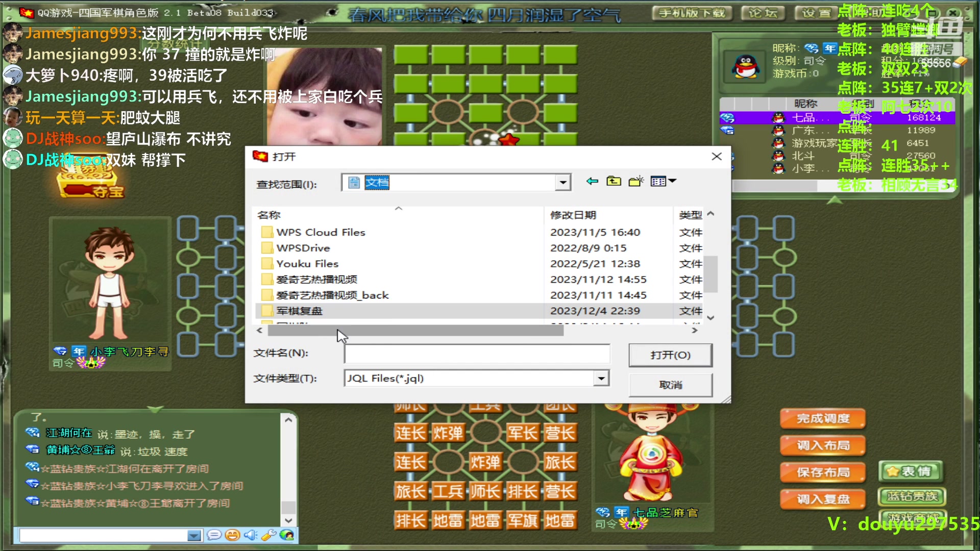The height and width of the screenshot is (551, 980).
Task: Click the chat bubble icon in chat bar
Action: (x=214, y=535)
